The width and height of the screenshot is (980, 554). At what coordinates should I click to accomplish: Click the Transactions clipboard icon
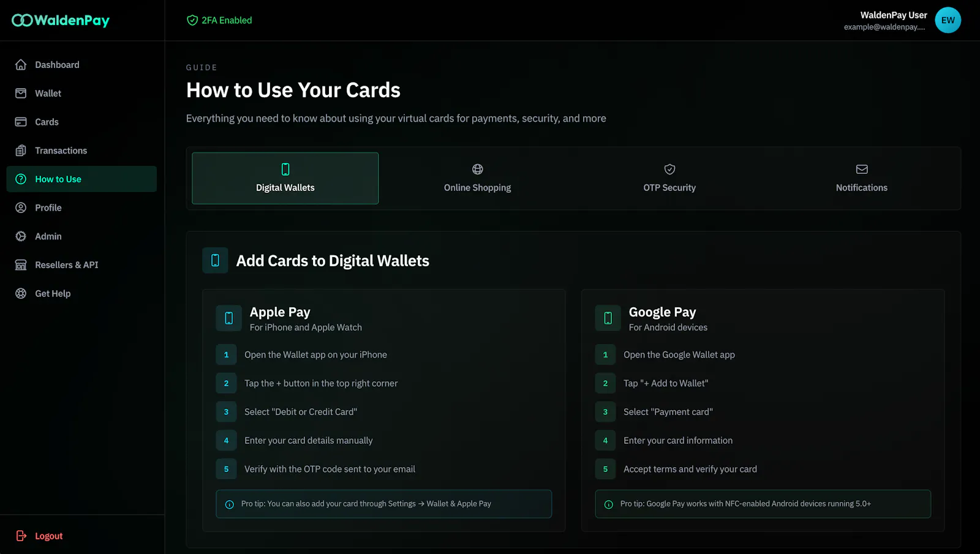point(21,151)
